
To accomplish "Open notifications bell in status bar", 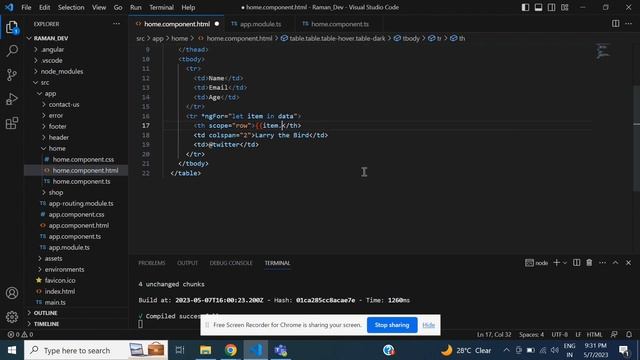I will pyautogui.click(x=629, y=334).
